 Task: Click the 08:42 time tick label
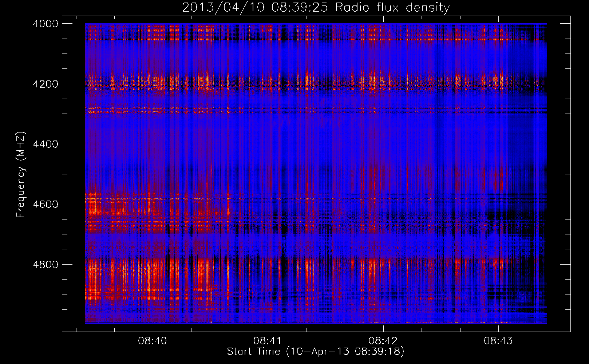(383, 341)
